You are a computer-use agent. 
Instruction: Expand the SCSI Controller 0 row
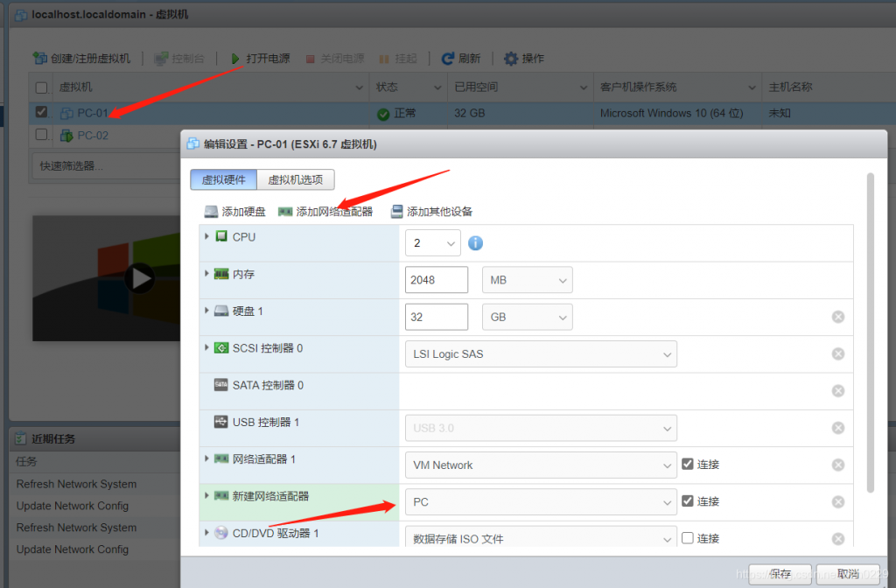(206, 347)
